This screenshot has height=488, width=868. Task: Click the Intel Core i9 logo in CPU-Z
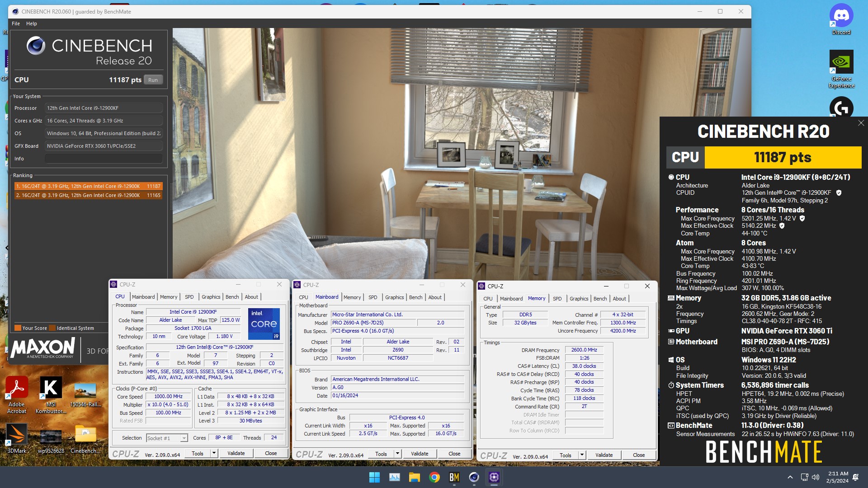click(x=264, y=324)
